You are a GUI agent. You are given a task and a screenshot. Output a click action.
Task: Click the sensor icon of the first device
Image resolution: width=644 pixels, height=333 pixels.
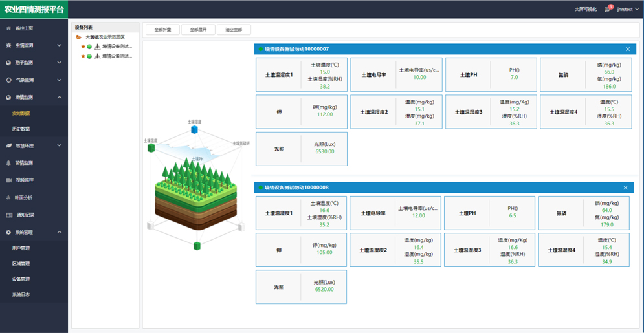coord(97,47)
